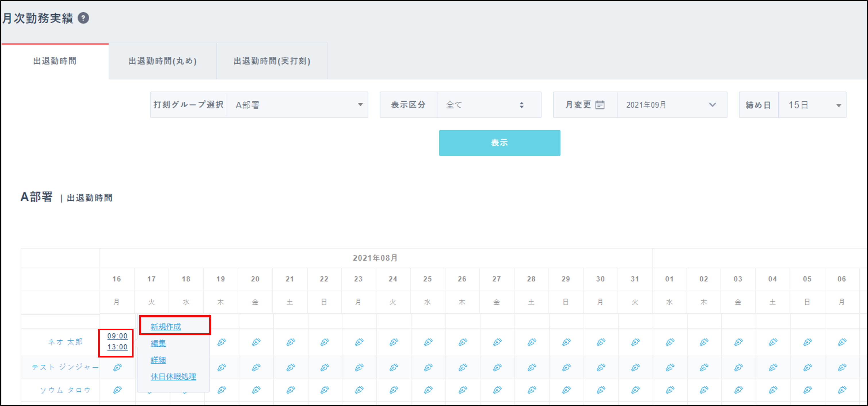Click the help question mark icon
Viewport: 868px width, 406px height.
click(83, 18)
